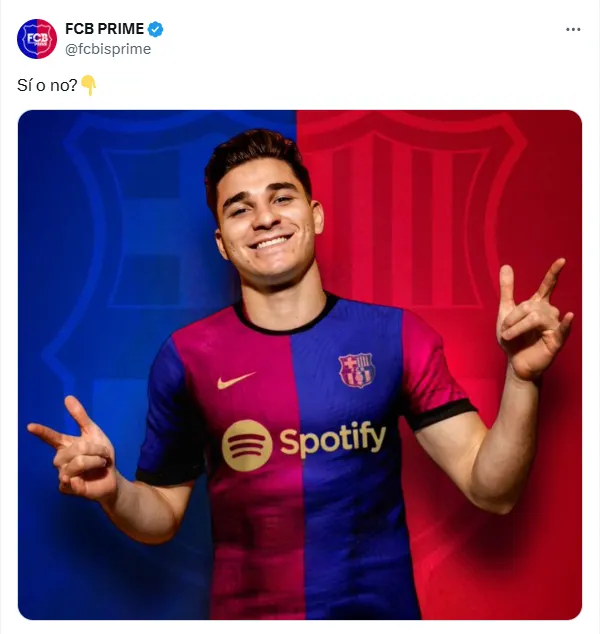The image size is (600, 634).
Task: Click the gold Nike swoosh on the jersey
Action: pos(235,380)
